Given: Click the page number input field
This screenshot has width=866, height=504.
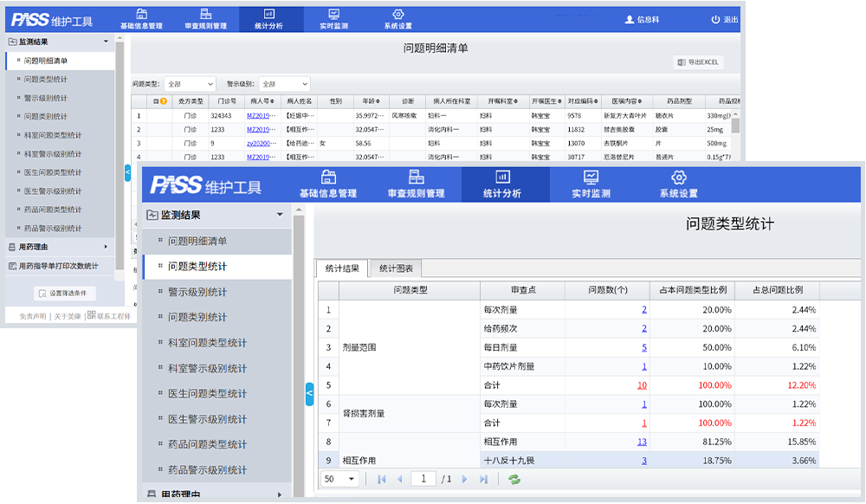Looking at the screenshot, I should click(423, 479).
